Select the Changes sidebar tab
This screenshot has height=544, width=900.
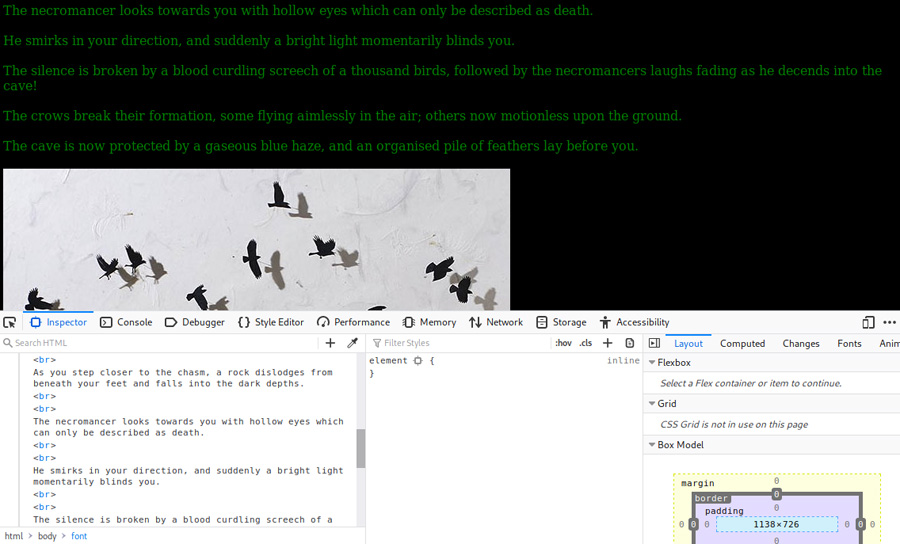point(801,343)
